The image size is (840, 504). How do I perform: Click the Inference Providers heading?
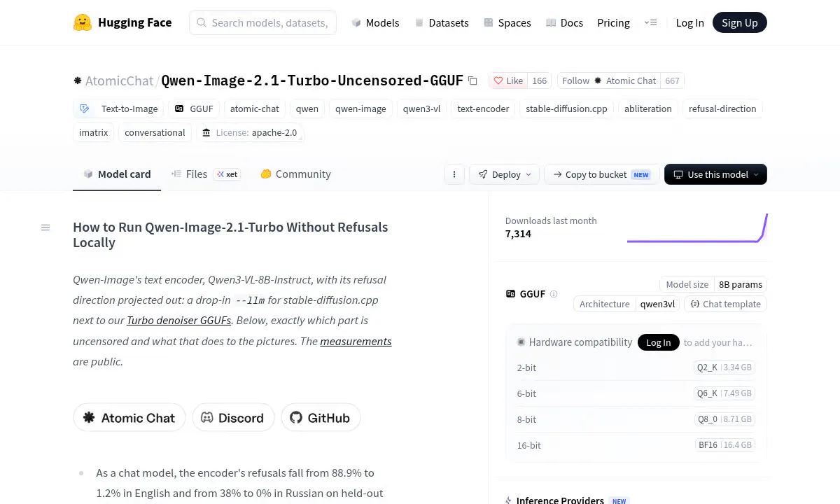click(560, 500)
